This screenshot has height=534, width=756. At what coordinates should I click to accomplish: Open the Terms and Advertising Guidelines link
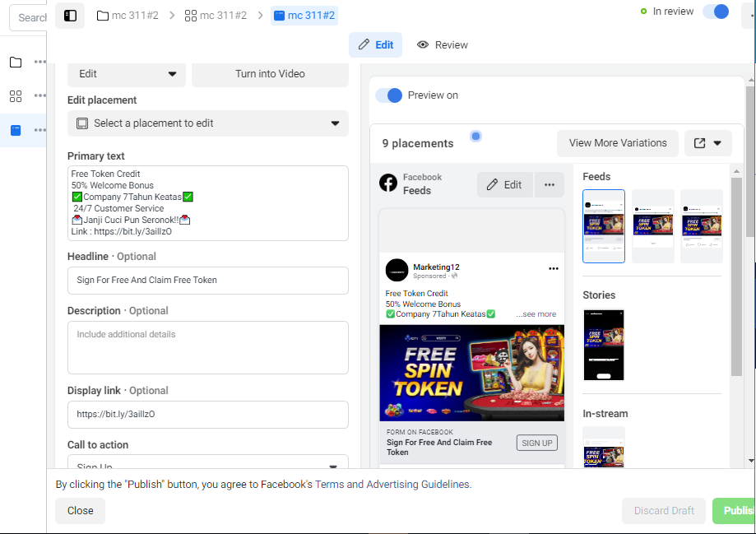tap(392, 485)
